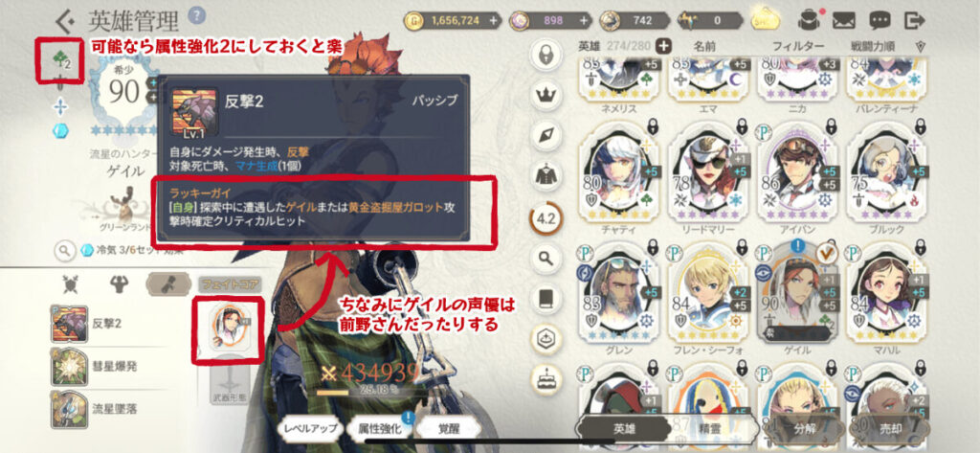Image resolution: width=980 pixels, height=453 pixels.
Task: Open the フィルター filter dropdown
Action: [x=798, y=46]
